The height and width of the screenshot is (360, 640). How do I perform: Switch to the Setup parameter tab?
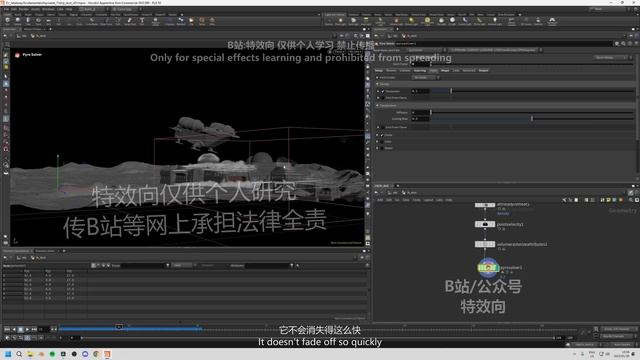(379, 71)
